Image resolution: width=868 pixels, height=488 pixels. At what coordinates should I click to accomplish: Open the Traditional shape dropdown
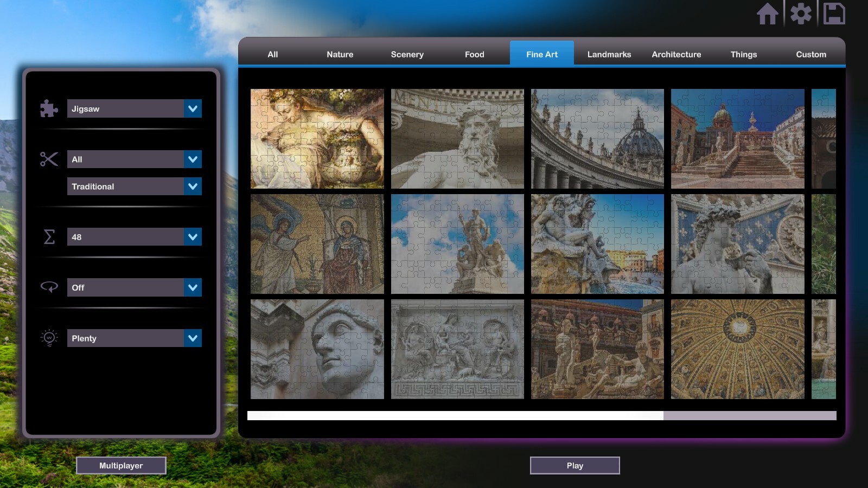(134, 186)
